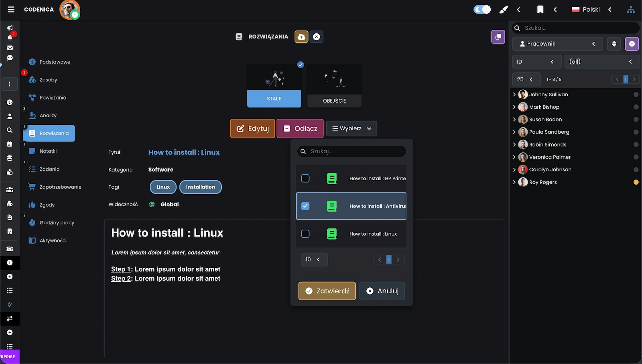
Task: Click the Zatwierdź confirm button
Action: pyautogui.click(x=327, y=291)
